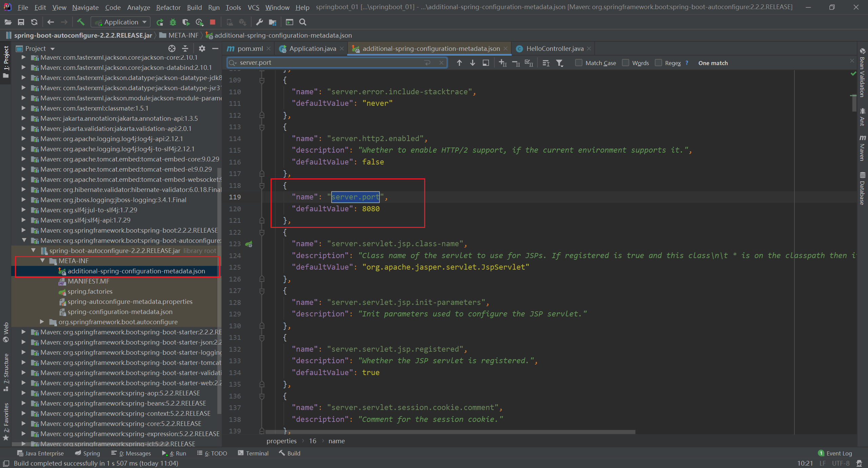Enable Regex checkbox in find bar
The image size is (868, 468).
pyautogui.click(x=658, y=63)
